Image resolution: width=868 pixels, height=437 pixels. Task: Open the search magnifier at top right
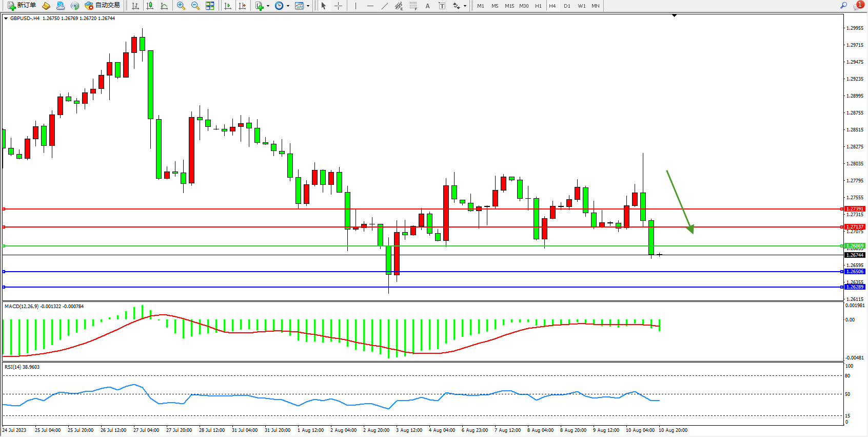point(843,6)
